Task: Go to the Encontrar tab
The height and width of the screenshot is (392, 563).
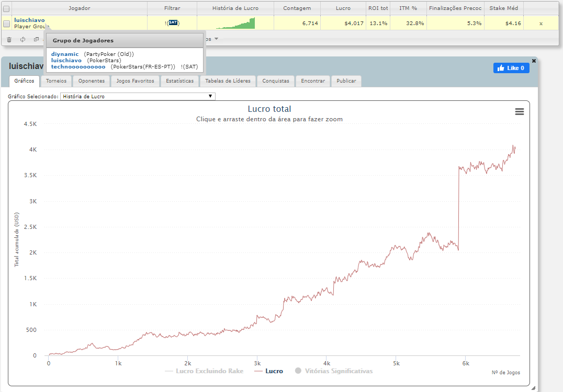Action: [x=313, y=81]
